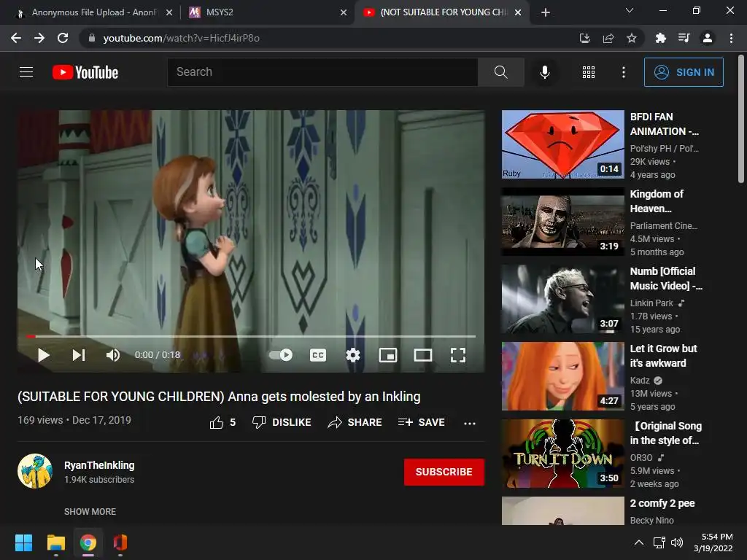Open the Windows Start menu

click(23, 542)
